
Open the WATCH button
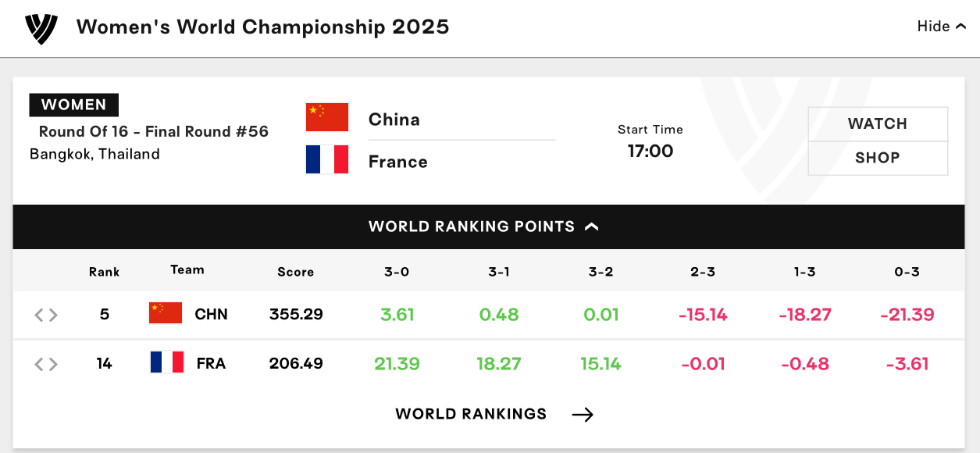point(878,124)
